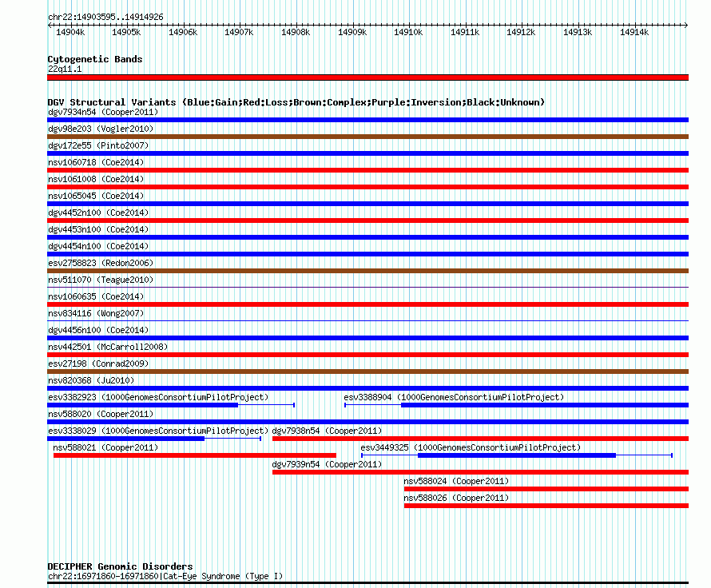Screen dimensions: 711x588
Task: Click the brown bar of dgv98e203
Action: [x=367, y=137]
